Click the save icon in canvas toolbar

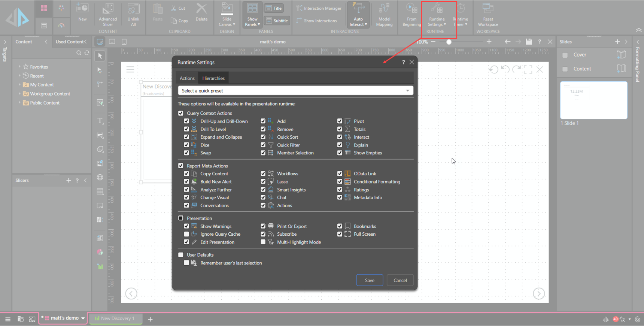tap(529, 42)
